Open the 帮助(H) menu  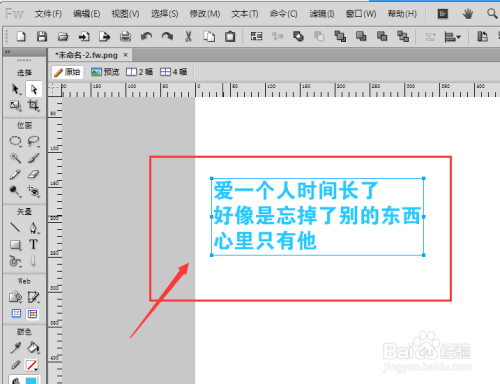click(x=402, y=14)
